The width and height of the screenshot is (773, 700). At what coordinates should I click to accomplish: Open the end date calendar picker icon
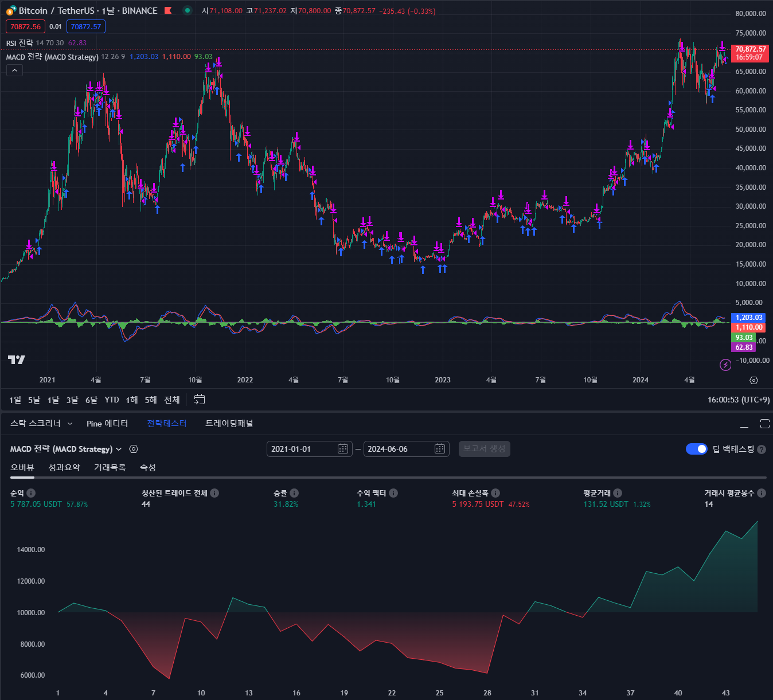tap(440, 449)
